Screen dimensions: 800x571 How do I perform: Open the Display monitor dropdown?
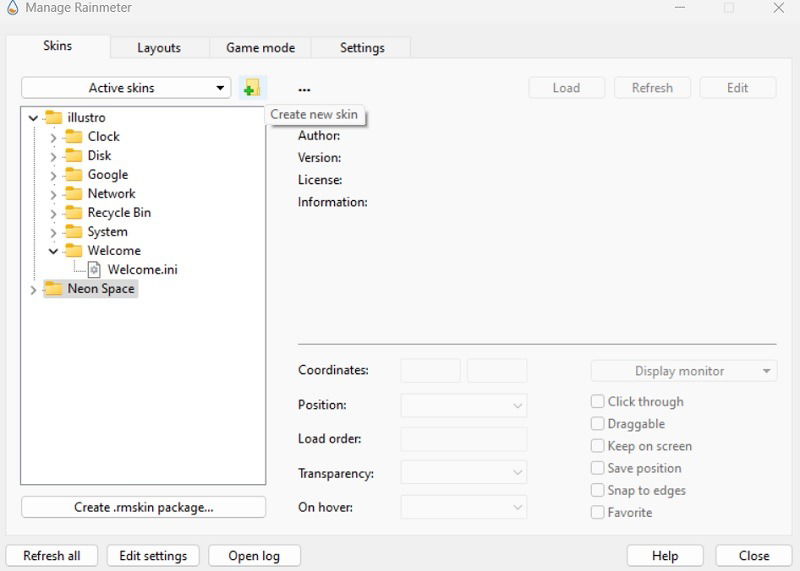684,371
